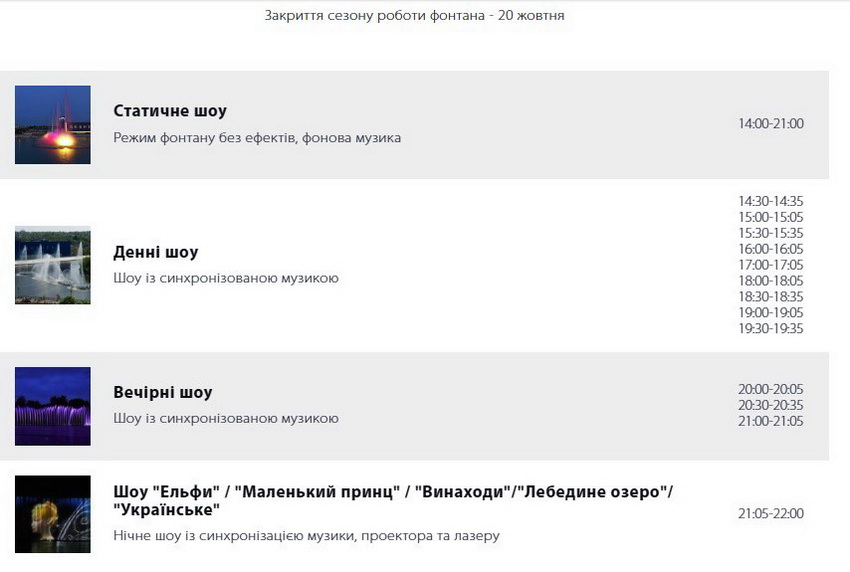
Task: Open the night laser show thumbnail
Action: pyautogui.click(x=53, y=513)
